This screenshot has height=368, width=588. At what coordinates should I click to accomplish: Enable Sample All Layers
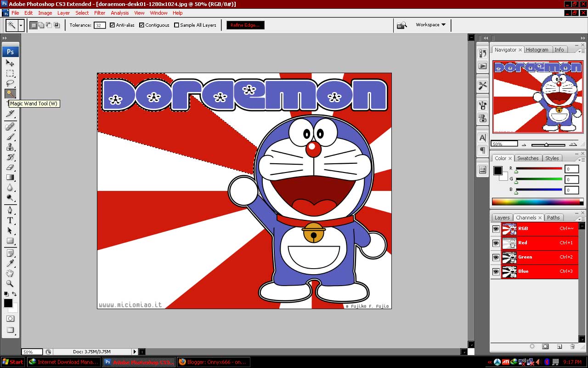(x=175, y=25)
